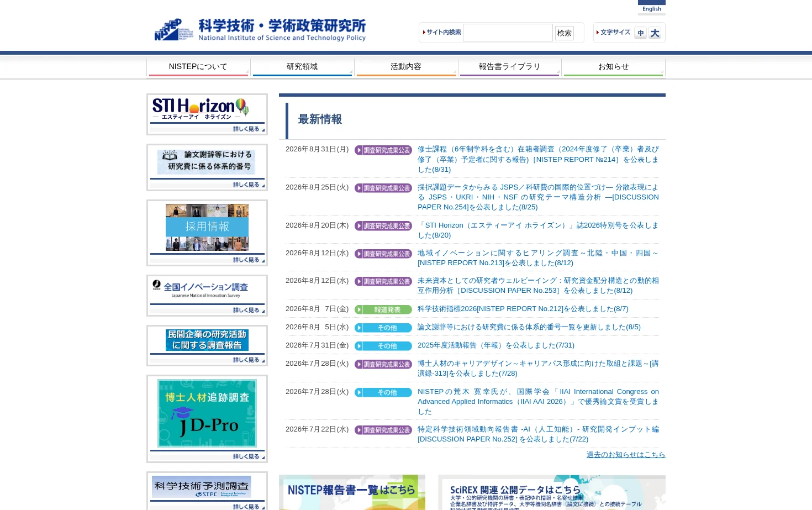Open the NISTEPについて menu
812x510 pixels.
[198, 67]
